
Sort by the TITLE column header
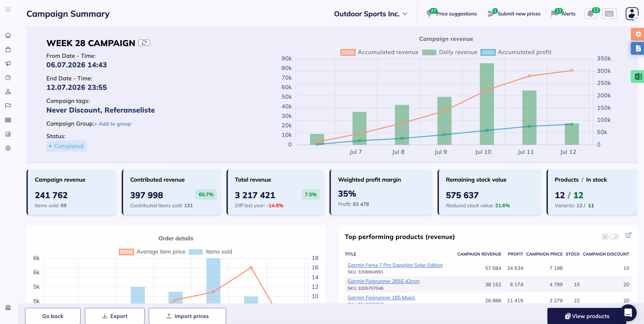click(x=350, y=254)
